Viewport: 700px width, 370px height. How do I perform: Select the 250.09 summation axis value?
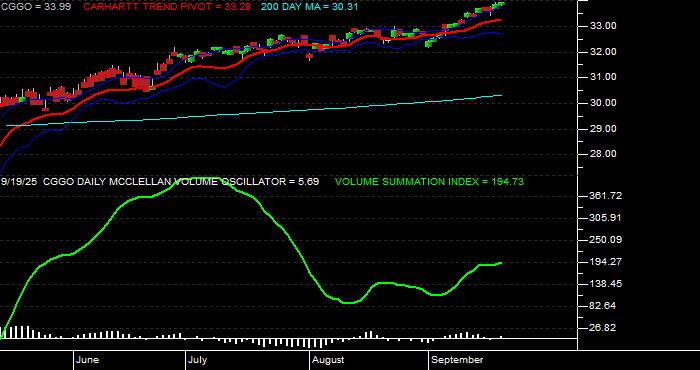pos(605,240)
